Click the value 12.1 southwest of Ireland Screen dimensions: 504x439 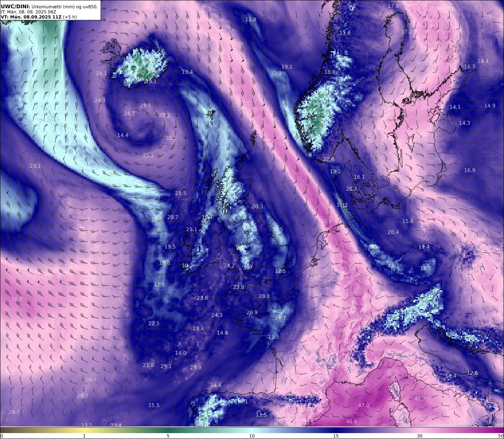pos(159,284)
